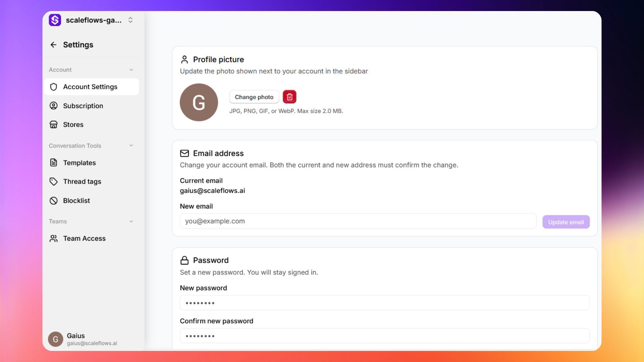Click the Subscription circle user icon

pyautogui.click(x=54, y=106)
